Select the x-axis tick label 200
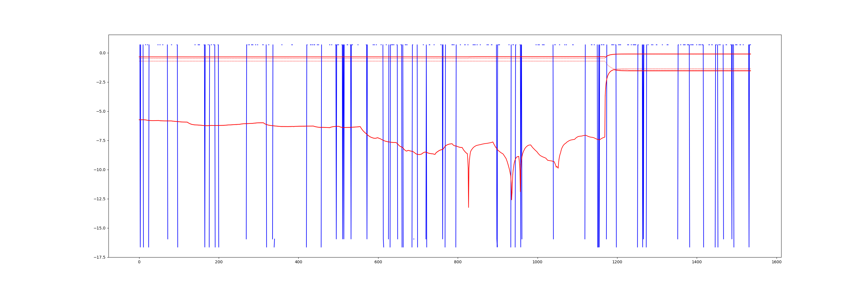 tap(219, 262)
